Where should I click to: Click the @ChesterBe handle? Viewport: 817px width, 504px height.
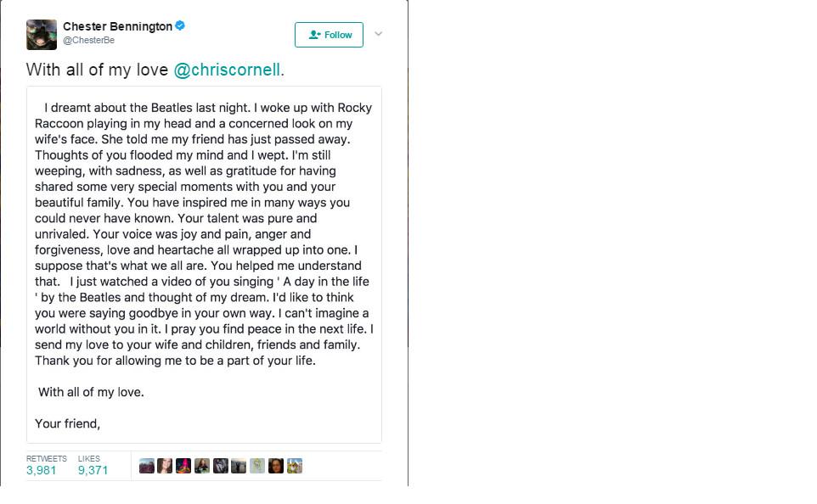88,40
